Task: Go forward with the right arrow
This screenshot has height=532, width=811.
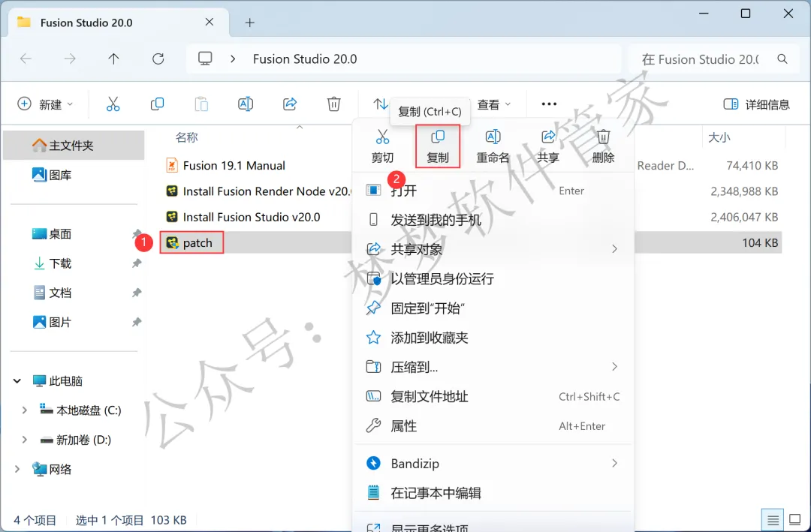Action: [x=70, y=59]
